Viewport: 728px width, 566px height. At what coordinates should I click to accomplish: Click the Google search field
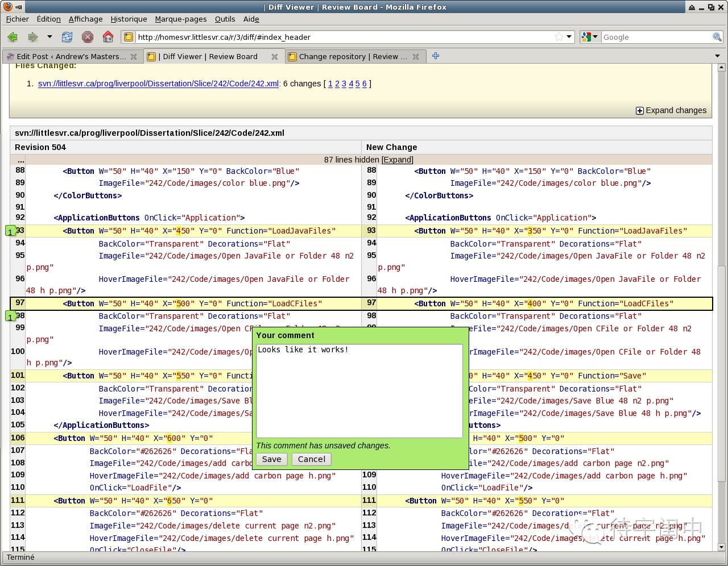(x=656, y=37)
